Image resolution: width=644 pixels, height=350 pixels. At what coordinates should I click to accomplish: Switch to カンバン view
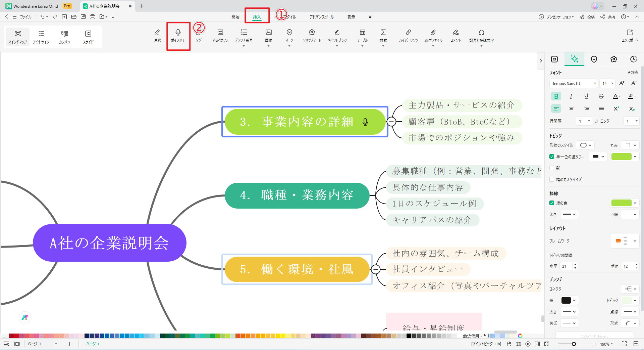pyautogui.click(x=65, y=37)
